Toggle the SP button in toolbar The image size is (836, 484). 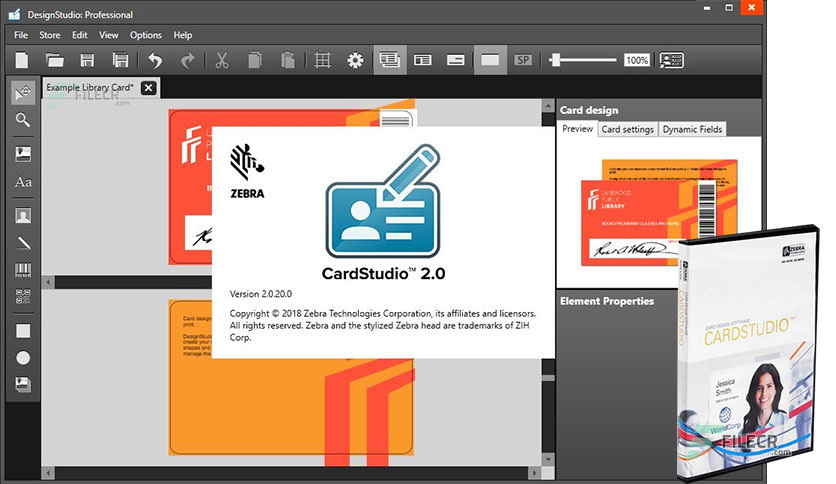[523, 60]
